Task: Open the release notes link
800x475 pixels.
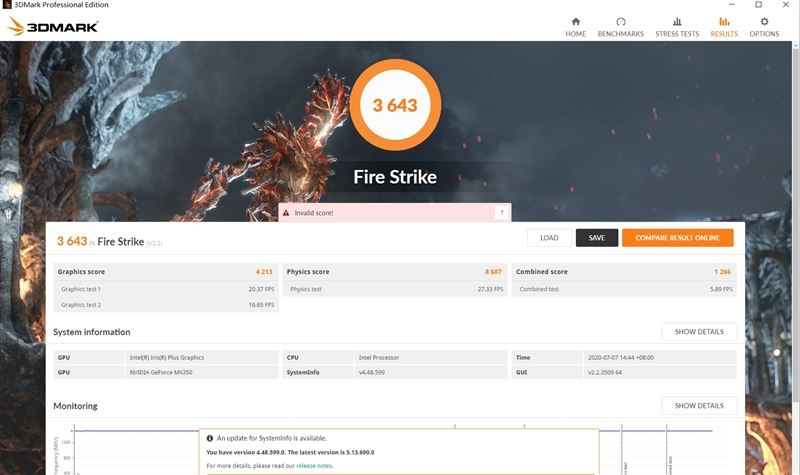Action: click(x=314, y=466)
